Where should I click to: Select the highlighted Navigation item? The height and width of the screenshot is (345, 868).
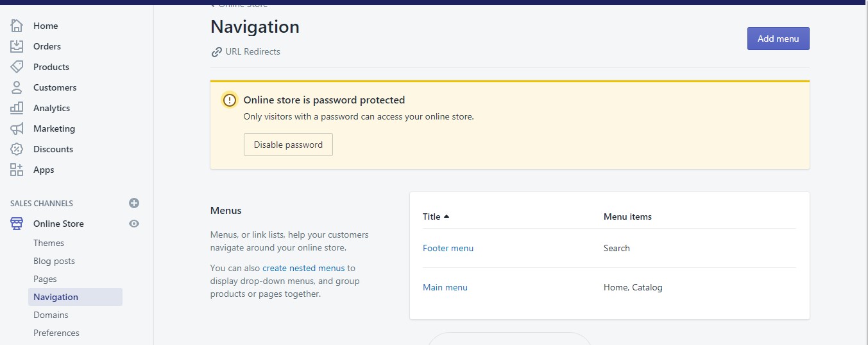75,297
